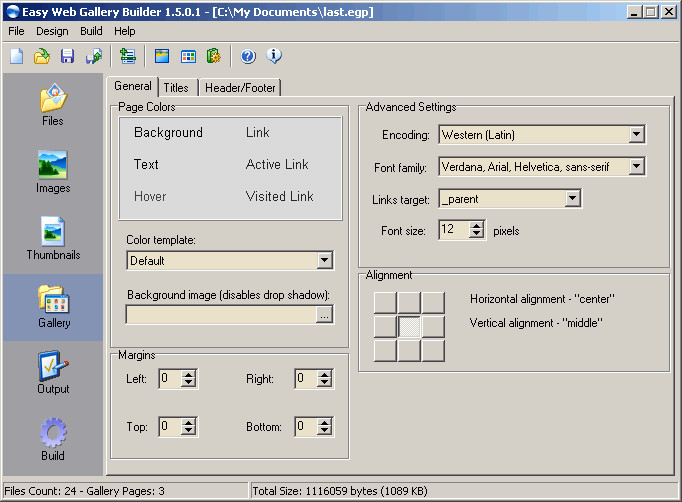Select the bottom-center alignment cell
Screen dimensions: 682x502
click(409, 351)
